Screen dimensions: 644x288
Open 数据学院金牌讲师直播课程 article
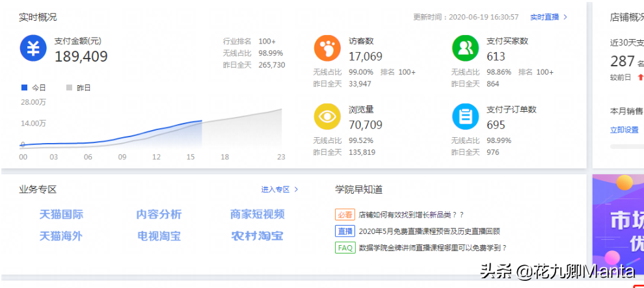(433, 248)
